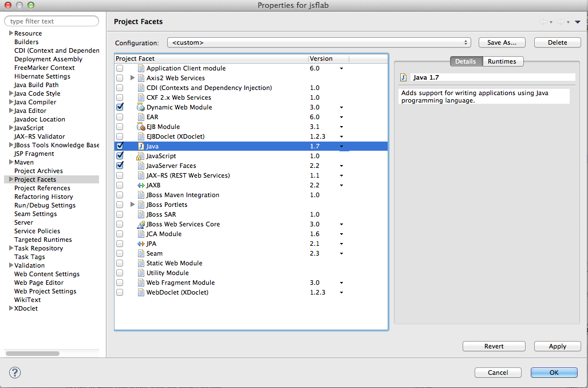Click the type filter text field
This screenshot has height=388, width=588.
coord(52,21)
